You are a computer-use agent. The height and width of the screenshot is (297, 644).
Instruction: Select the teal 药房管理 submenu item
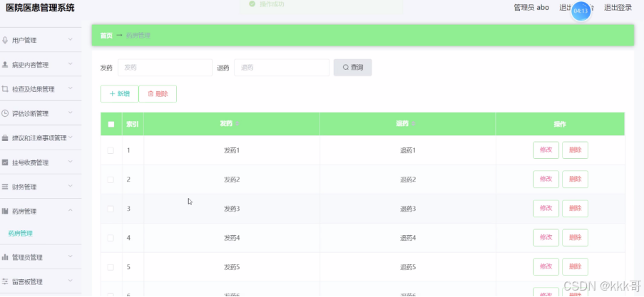tap(21, 234)
